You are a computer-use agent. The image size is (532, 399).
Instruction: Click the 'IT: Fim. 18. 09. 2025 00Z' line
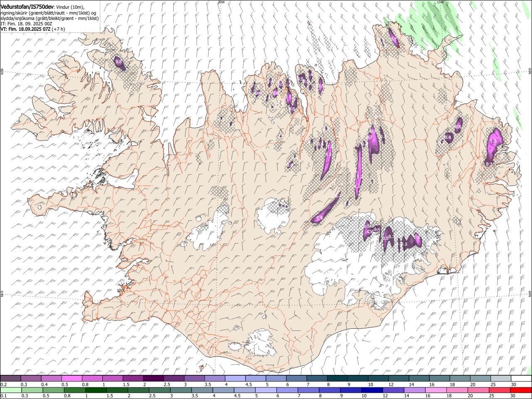tap(26, 24)
